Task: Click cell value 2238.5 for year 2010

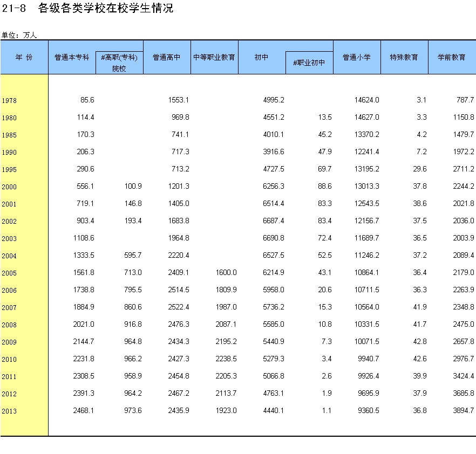Action: coord(226,359)
